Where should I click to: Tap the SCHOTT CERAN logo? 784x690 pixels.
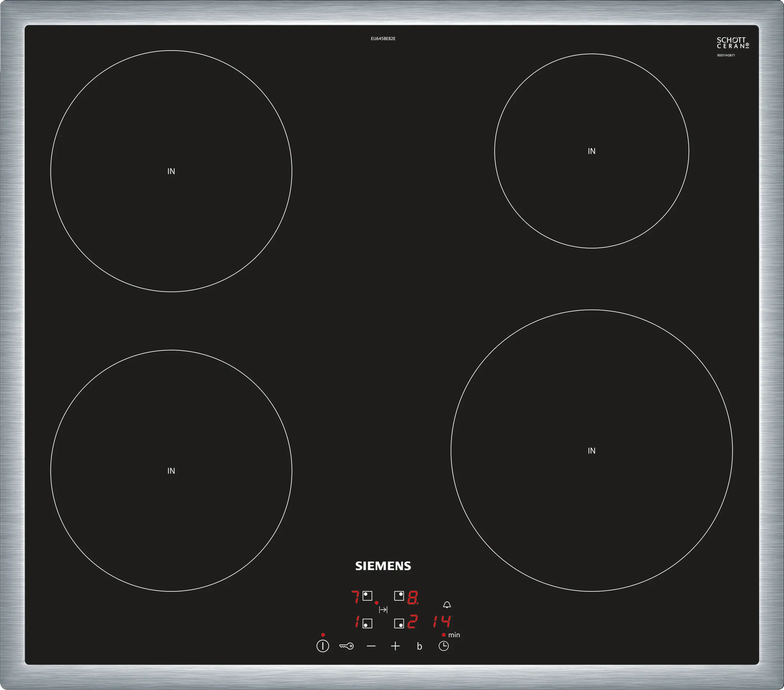pos(733,43)
